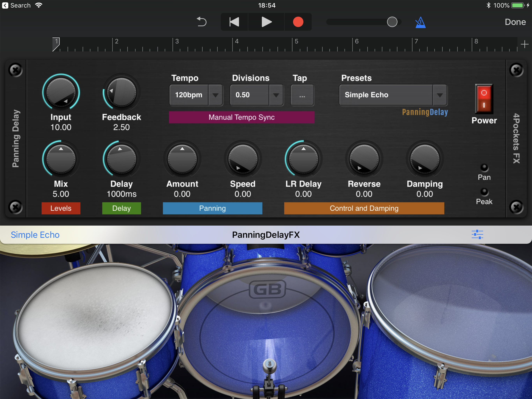Image resolution: width=532 pixels, height=399 pixels.
Task: Open the track controls mixer icon
Action: click(x=477, y=234)
